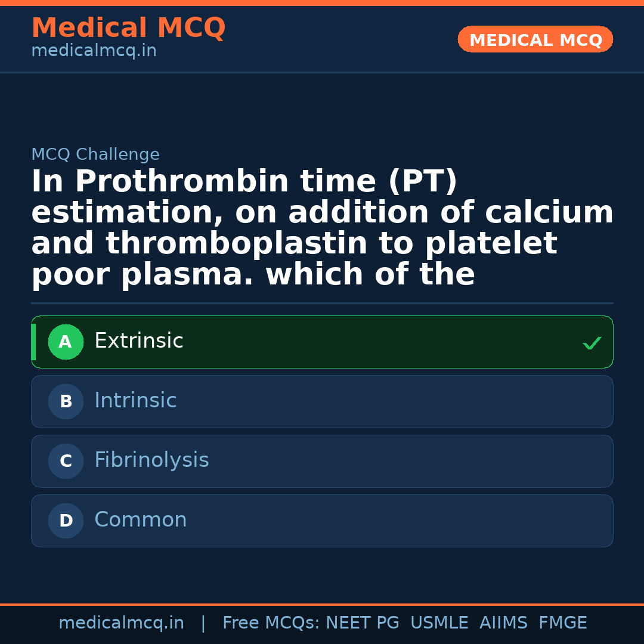This screenshot has height=644, width=644.
Task: Click the D option circle badge
Action: pos(66,521)
